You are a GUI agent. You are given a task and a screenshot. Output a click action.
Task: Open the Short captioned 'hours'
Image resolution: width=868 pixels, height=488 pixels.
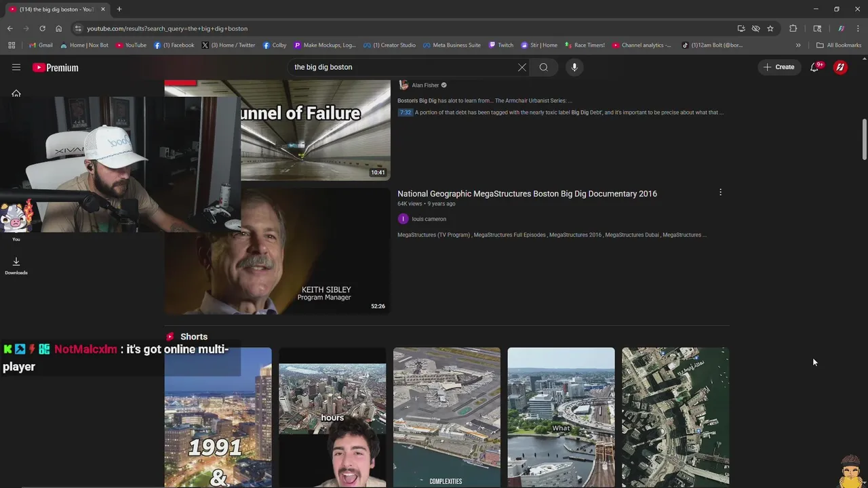pos(332,418)
